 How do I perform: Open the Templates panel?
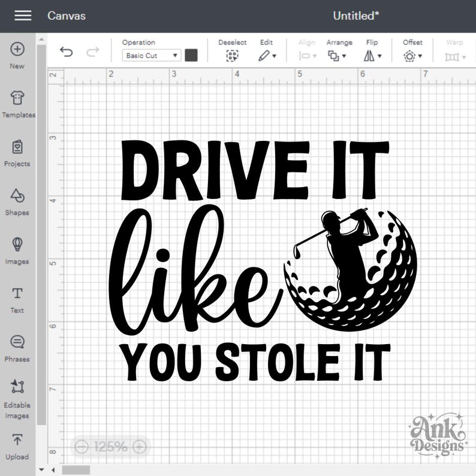pos(17,104)
